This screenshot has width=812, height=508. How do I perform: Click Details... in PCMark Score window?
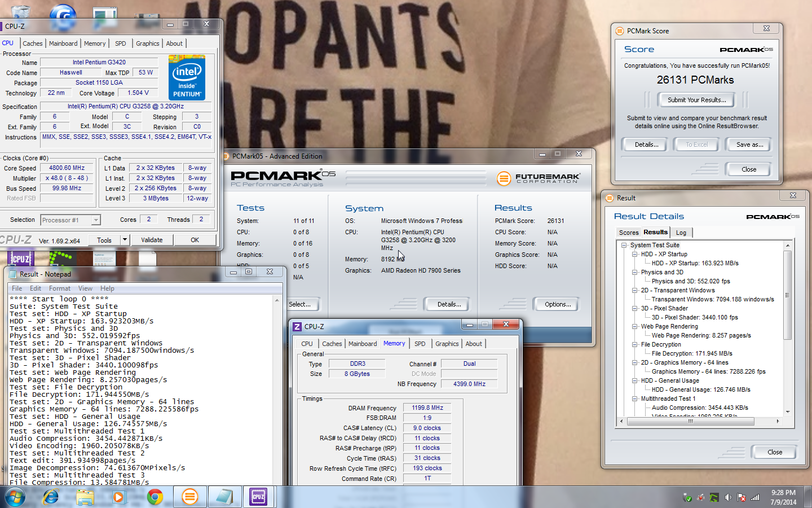[646, 144]
